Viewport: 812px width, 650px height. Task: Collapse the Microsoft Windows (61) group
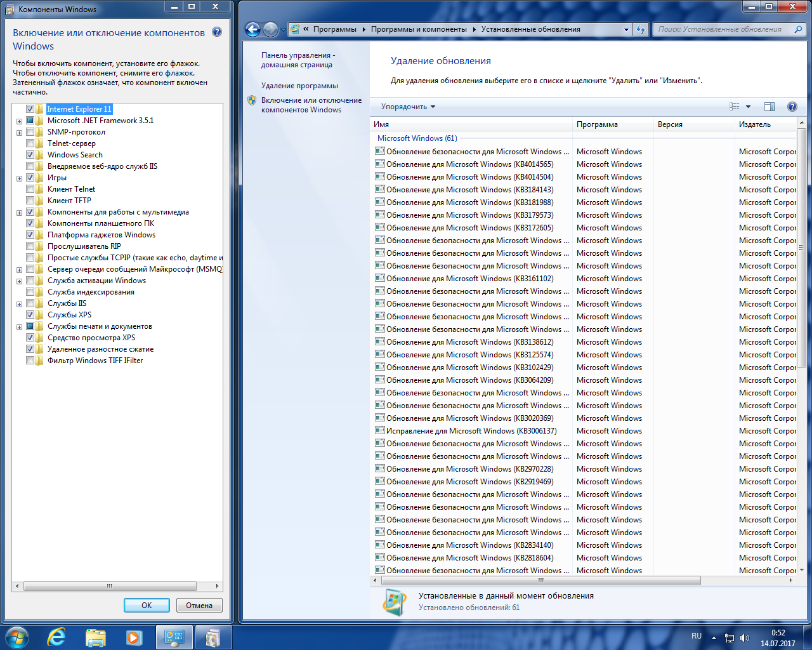[x=417, y=138]
